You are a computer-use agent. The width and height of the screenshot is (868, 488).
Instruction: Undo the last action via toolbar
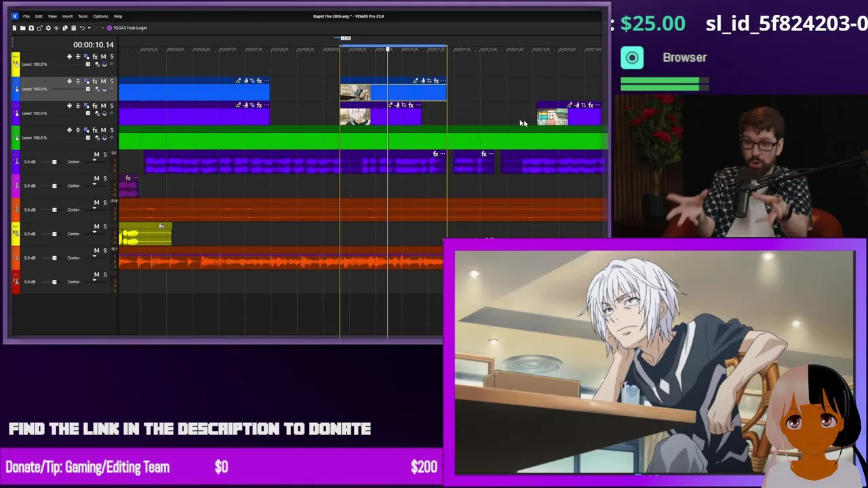click(82, 28)
